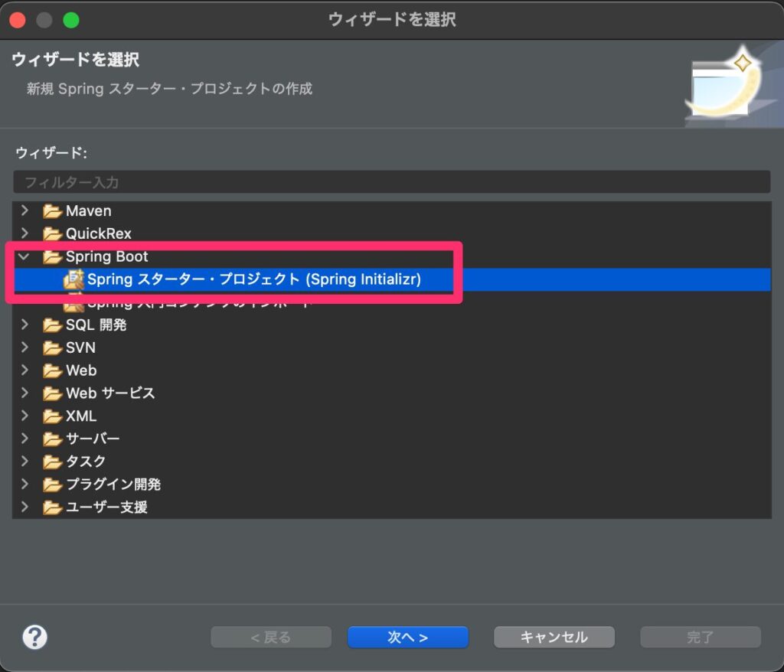Select the QuickRex tree label
This screenshot has width=784, height=672.
[99, 233]
